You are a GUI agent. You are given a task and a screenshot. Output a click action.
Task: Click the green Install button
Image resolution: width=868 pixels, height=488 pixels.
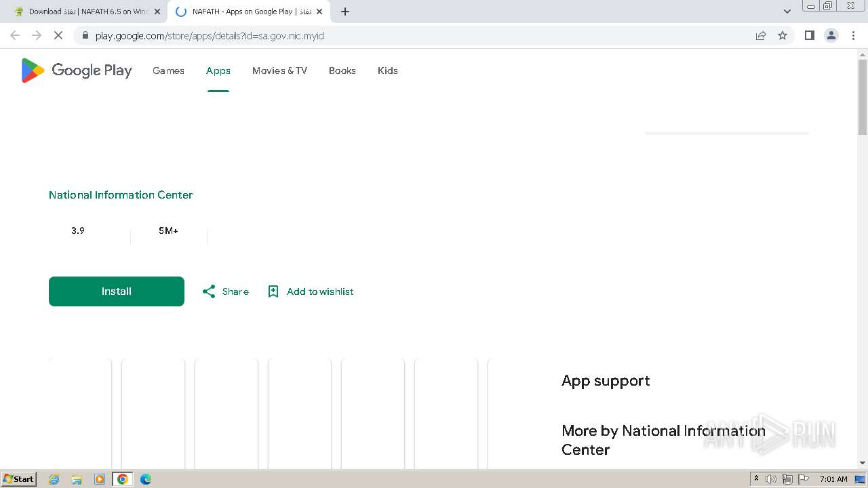pos(117,291)
